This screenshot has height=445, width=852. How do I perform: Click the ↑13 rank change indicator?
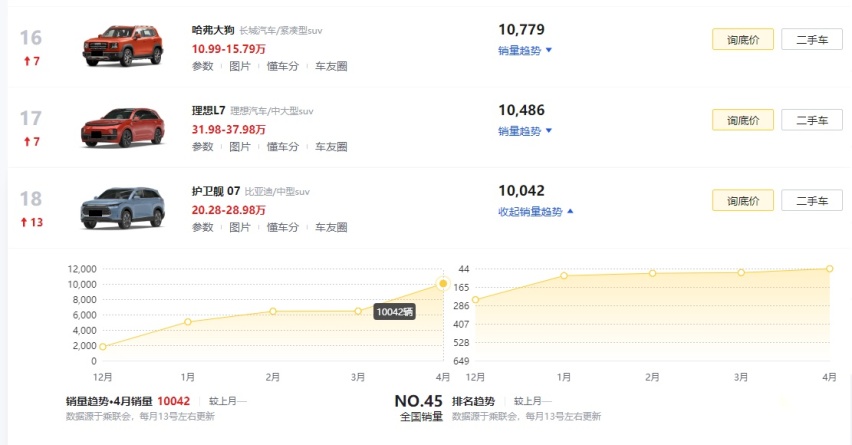click(32, 222)
